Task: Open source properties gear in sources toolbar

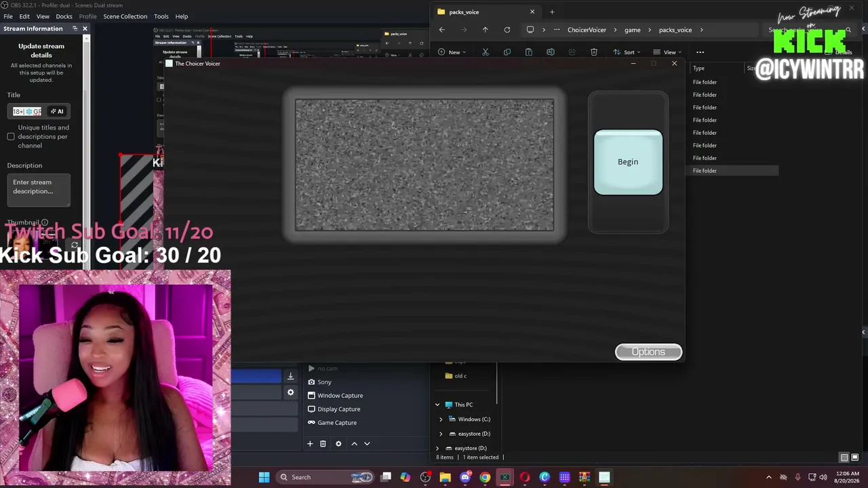Action: click(338, 443)
